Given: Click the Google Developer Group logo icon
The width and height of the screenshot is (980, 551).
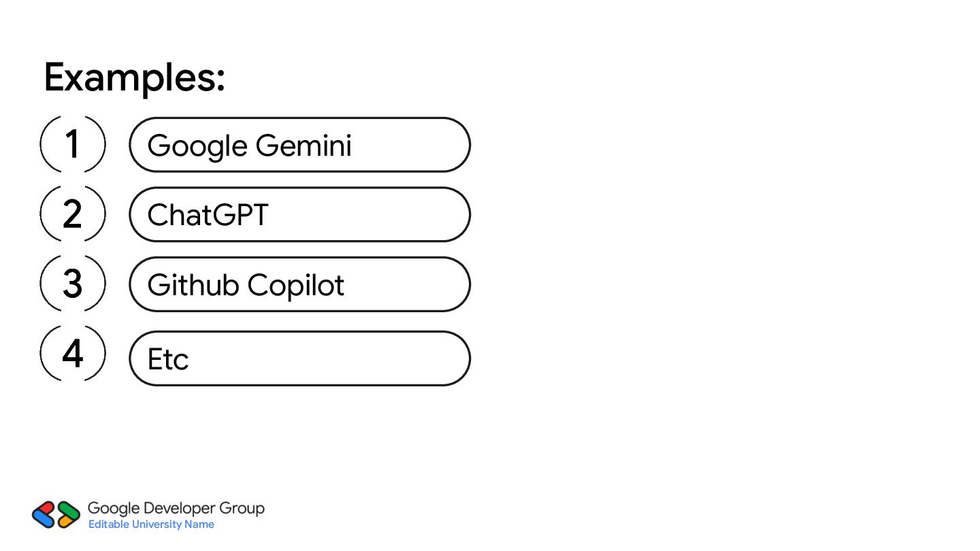Looking at the screenshot, I should tap(56, 515).
